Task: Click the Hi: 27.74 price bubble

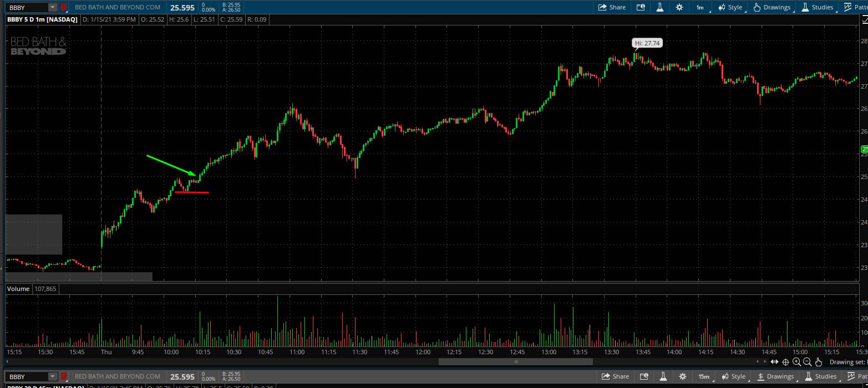Action: [x=647, y=43]
